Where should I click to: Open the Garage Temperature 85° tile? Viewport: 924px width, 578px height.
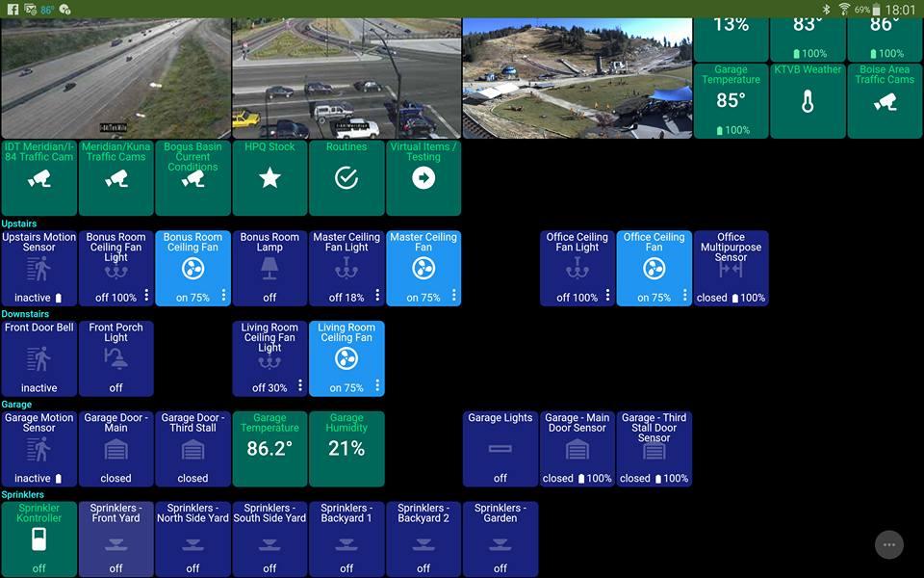[x=731, y=100]
